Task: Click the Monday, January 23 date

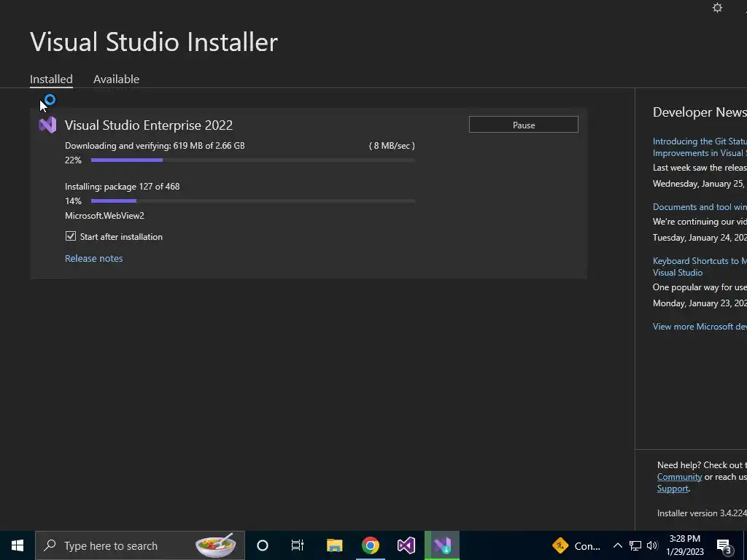Action: coord(700,303)
